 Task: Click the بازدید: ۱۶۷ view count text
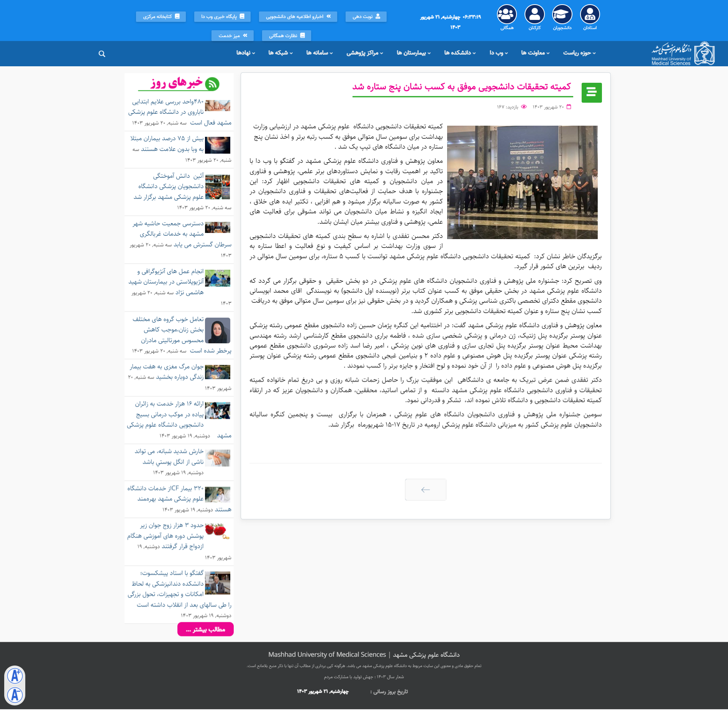(507, 107)
